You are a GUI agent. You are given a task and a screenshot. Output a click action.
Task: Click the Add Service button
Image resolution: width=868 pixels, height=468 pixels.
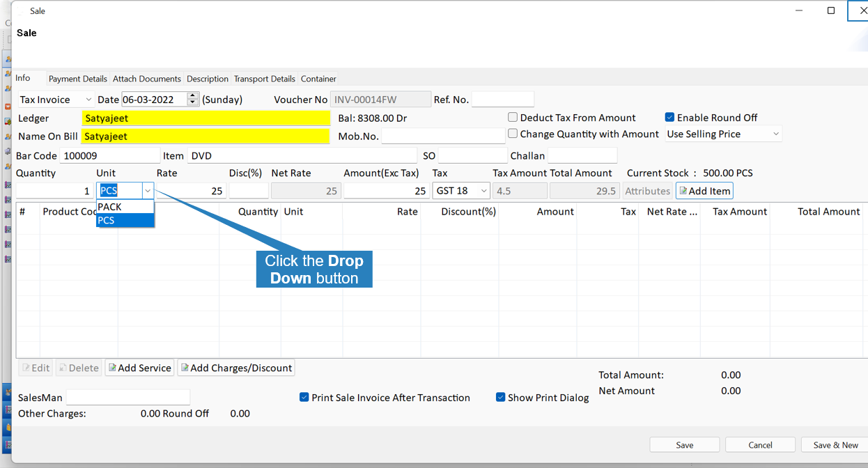139,368
